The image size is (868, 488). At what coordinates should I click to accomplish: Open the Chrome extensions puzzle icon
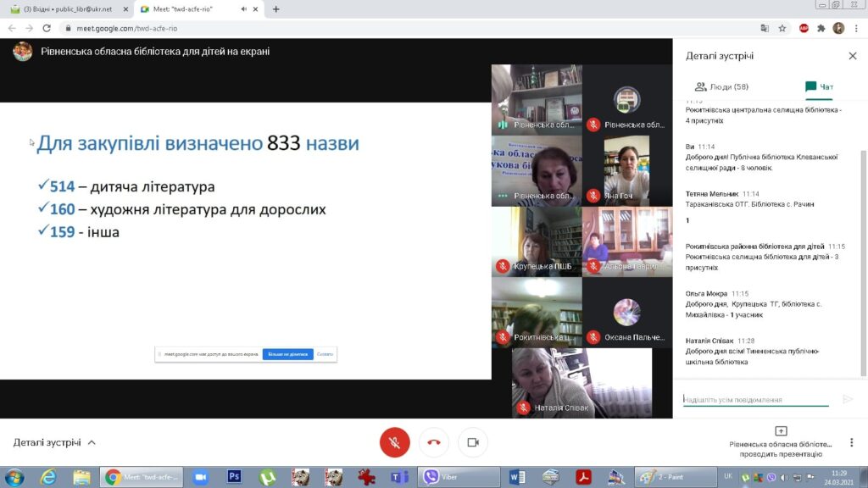pyautogui.click(x=821, y=28)
